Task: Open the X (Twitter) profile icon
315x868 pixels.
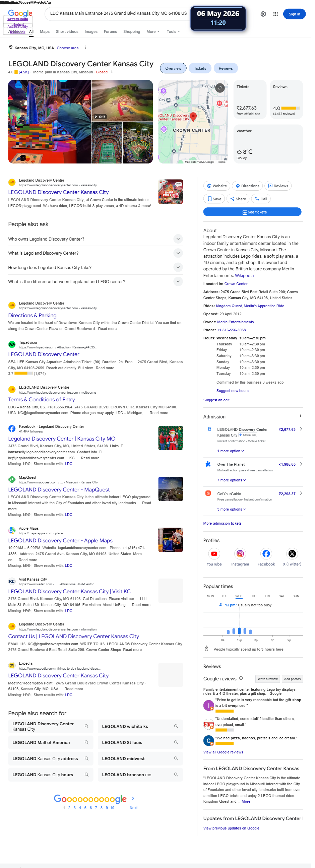Action: (x=292, y=554)
